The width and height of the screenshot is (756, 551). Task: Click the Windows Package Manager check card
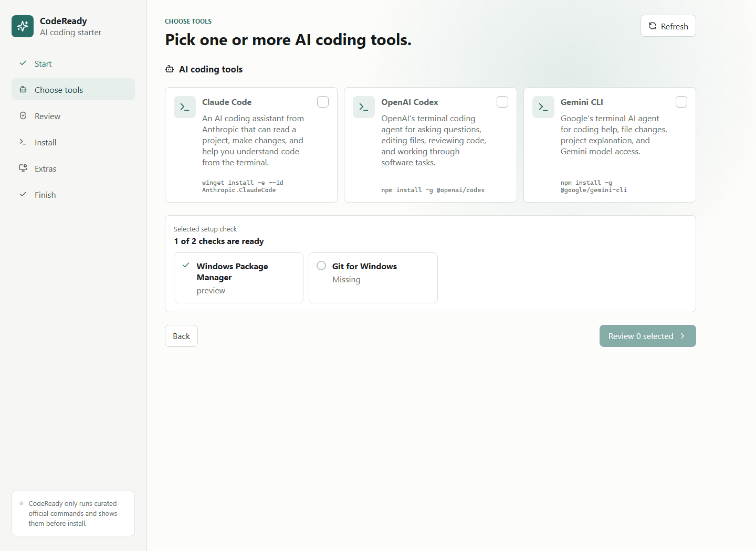pos(238,278)
